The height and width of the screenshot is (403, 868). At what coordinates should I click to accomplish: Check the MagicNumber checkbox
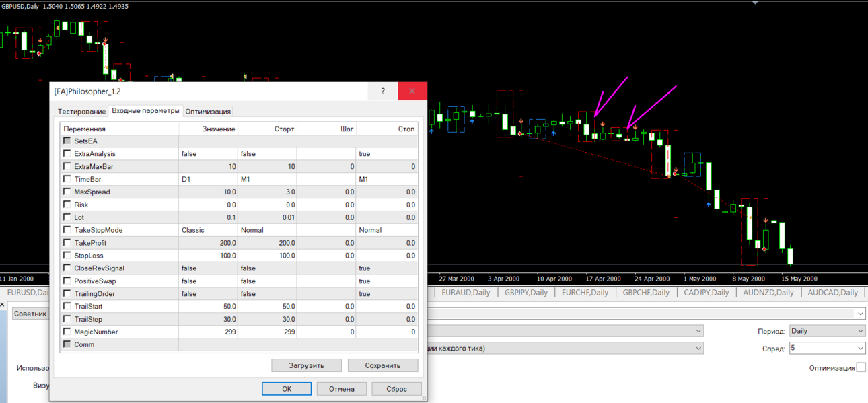tap(67, 332)
